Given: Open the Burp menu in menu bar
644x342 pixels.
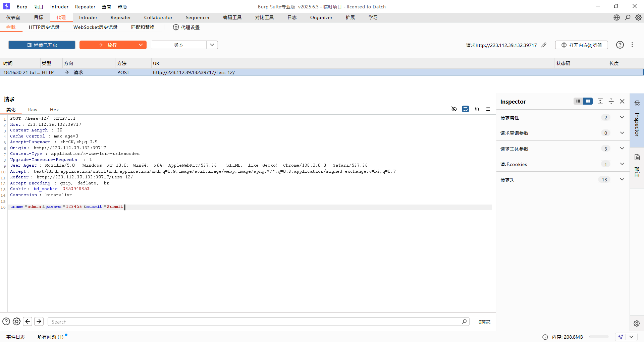Looking at the screenshot, I should click(22, 7).
